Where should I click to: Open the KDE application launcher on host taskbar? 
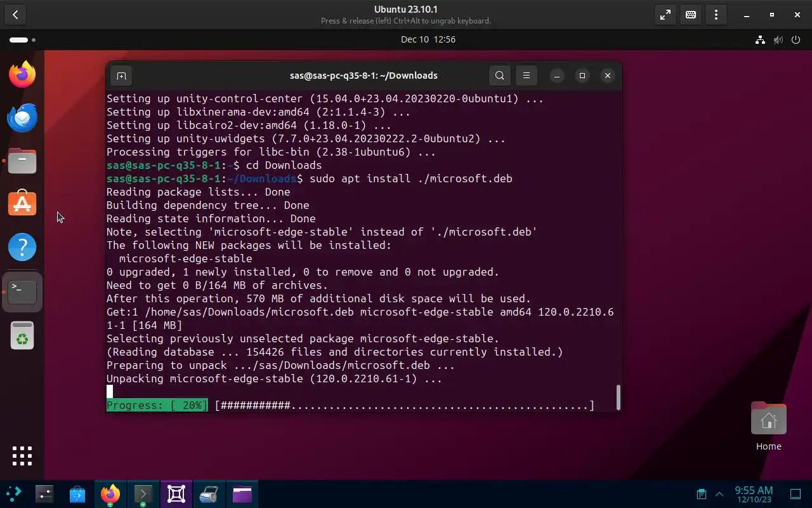click(13, 494)
